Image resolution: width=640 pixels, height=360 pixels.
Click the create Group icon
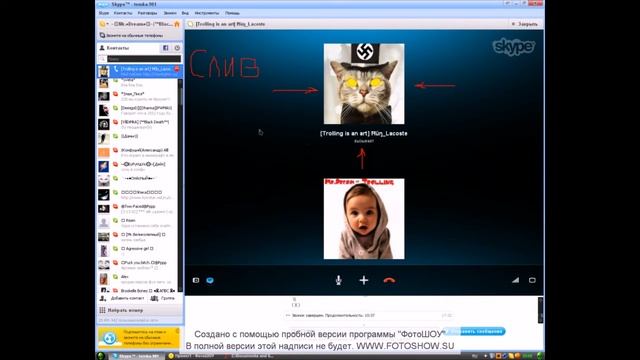pyautogui.click(x=154, y=298)
